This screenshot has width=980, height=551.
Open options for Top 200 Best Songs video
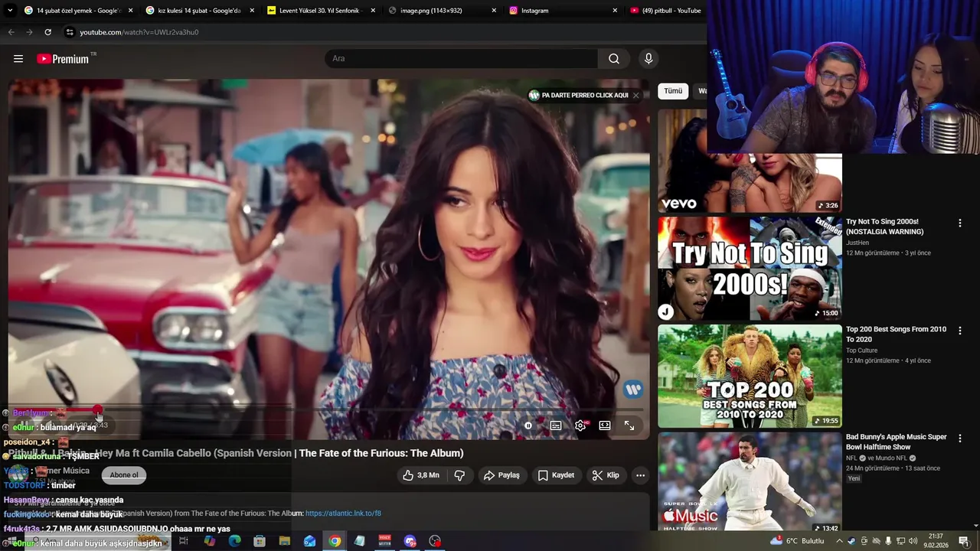(x=959, y=331)
